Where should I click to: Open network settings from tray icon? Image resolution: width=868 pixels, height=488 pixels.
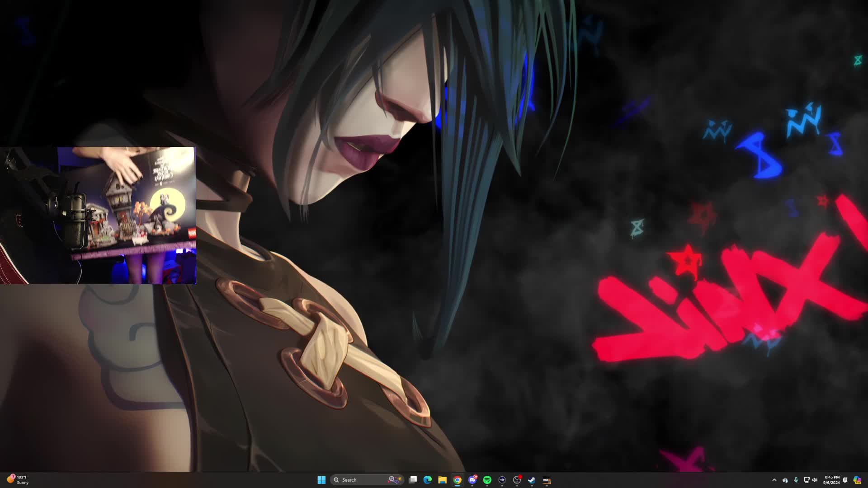click(x=806, y=480)
